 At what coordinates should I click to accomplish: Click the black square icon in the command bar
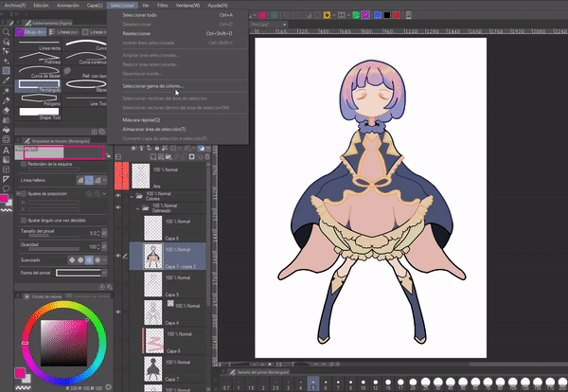pos(387,15)
